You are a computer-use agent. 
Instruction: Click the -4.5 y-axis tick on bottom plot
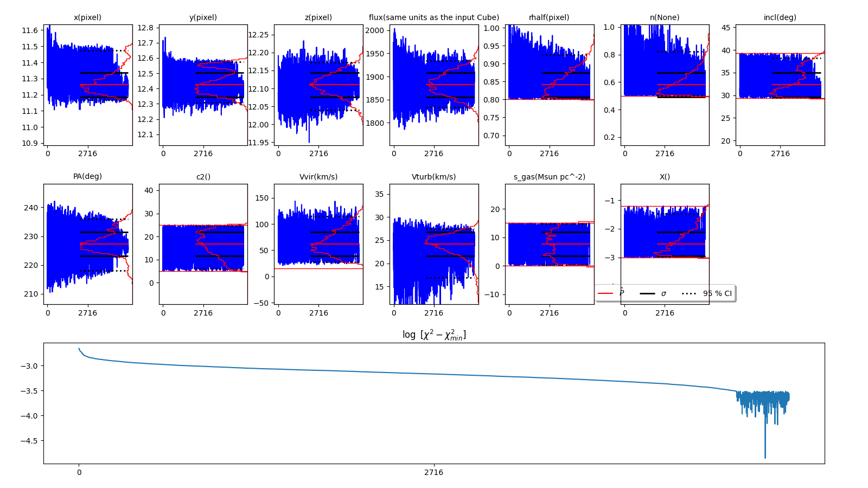(x=29, y=441)
